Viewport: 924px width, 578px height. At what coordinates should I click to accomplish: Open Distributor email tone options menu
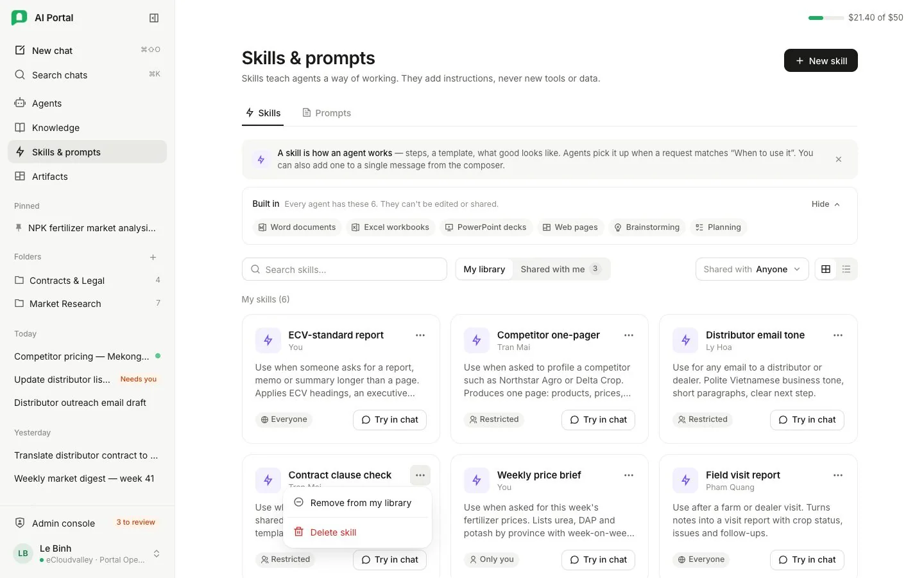click(x=838, y=335)
